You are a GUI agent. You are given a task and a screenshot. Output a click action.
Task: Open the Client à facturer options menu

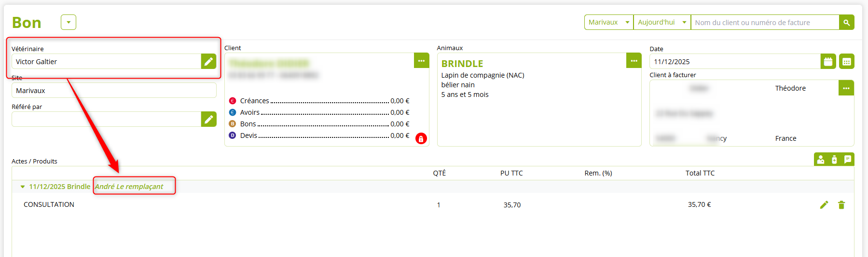tap(846, 88)
